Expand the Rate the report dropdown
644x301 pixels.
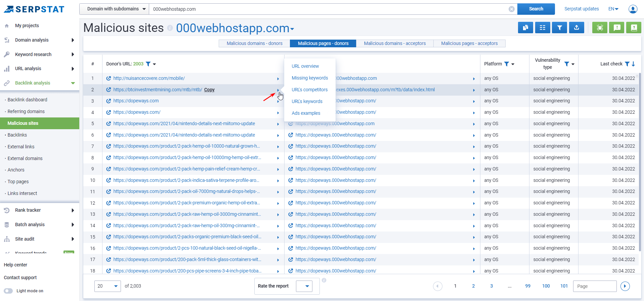tap(304, 286)
